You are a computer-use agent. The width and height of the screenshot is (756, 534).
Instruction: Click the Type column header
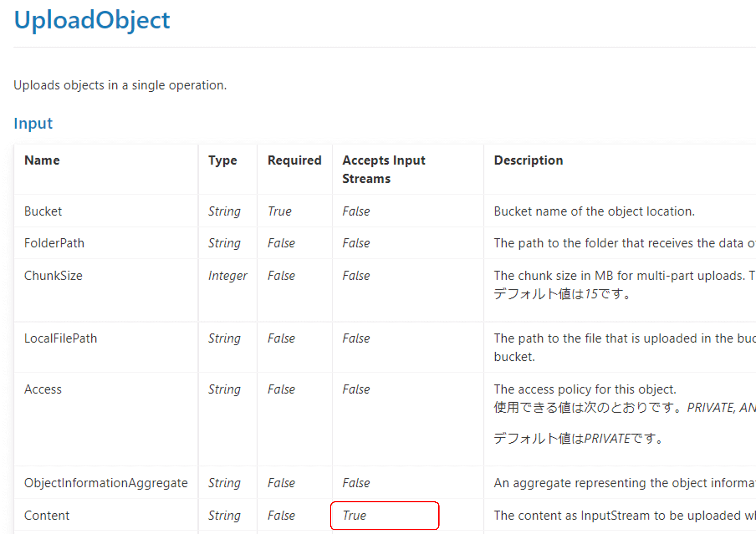pyautogui.click(x=223, y=160)
